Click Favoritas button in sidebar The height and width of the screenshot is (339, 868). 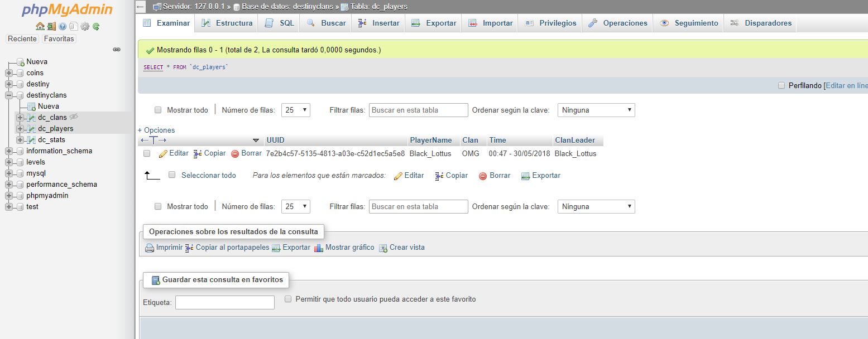(x=59, y=39)
